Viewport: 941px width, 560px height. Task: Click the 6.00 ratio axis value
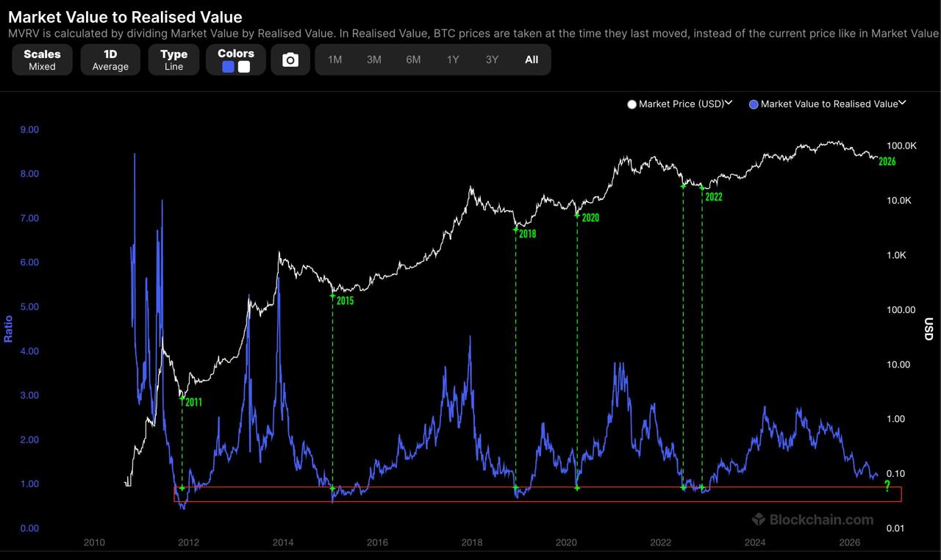pyautogui.click(x=29, y=262)
